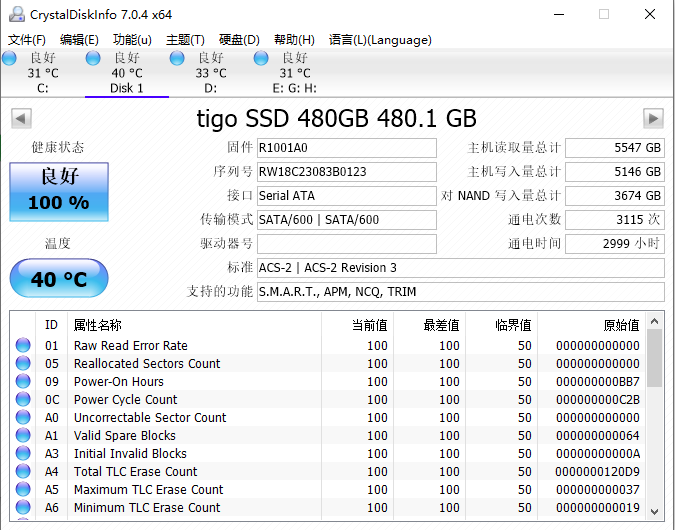Select the Raw Read Error Rate row

[x=327, y=345]
